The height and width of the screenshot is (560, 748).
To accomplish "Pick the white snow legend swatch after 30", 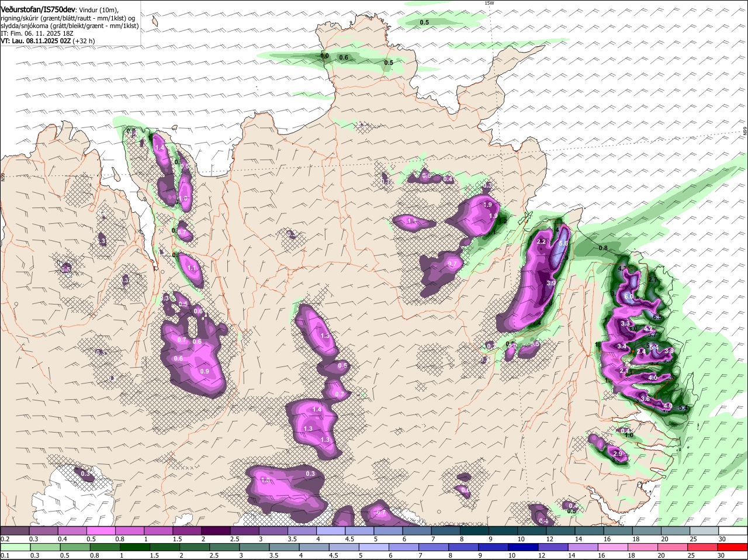I will tap(733, 530).
